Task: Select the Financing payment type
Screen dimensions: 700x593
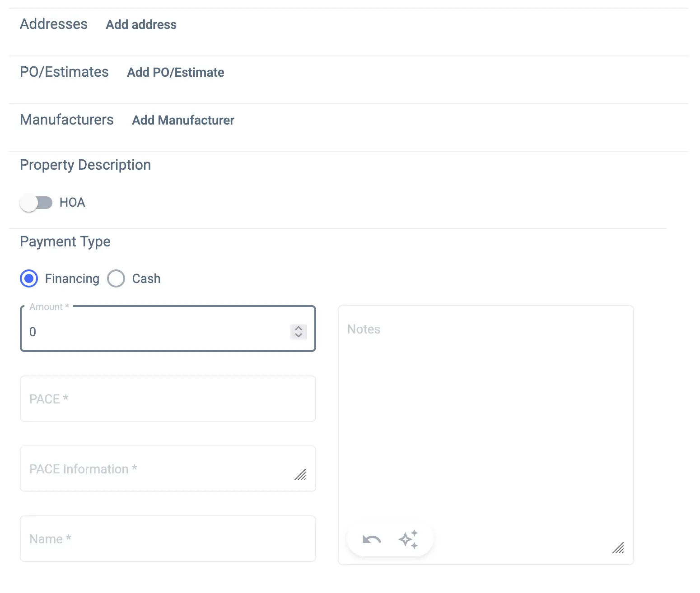Action: pyautogui.click(x=29, y=279)
